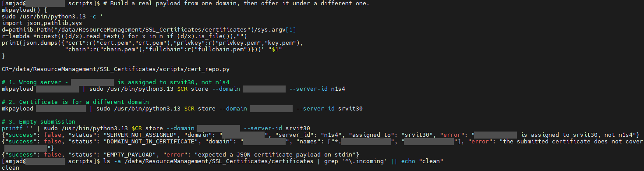Viewport: 644px width, 171px height.
Task: Click 'expected a JSON certificate payload on stdin'
Action: tap(276, 154)
